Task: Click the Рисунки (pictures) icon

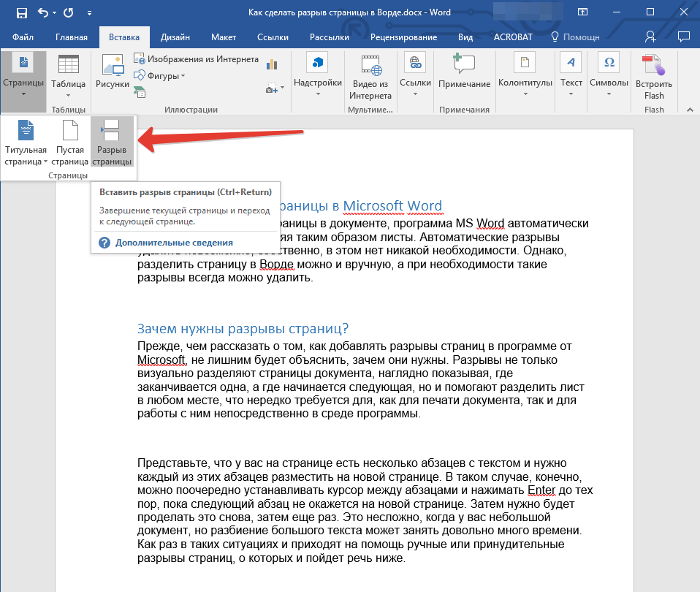Action: coord(113,72)
